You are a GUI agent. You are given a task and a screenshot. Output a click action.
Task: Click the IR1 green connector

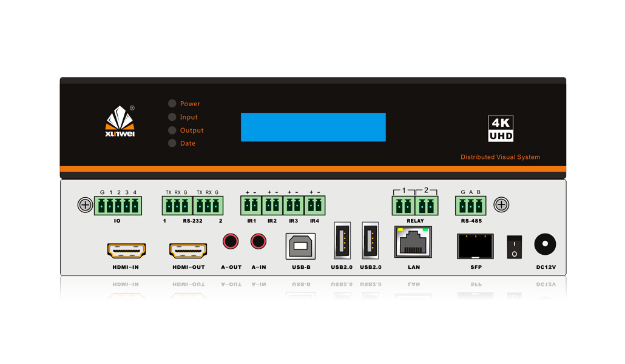(251, 205)
